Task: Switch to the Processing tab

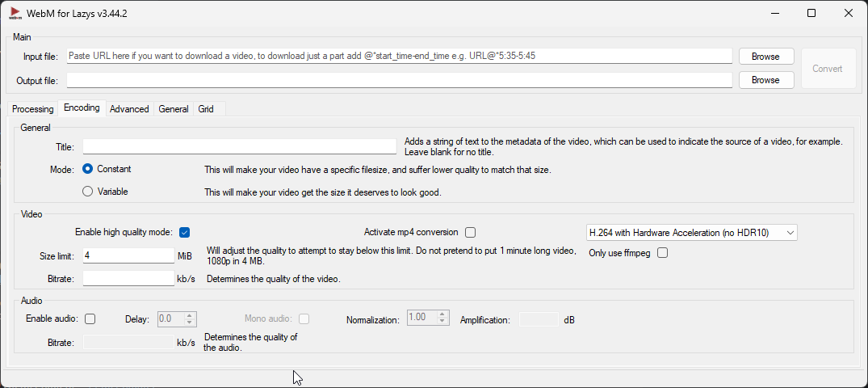Action: (x=32, y=109)
